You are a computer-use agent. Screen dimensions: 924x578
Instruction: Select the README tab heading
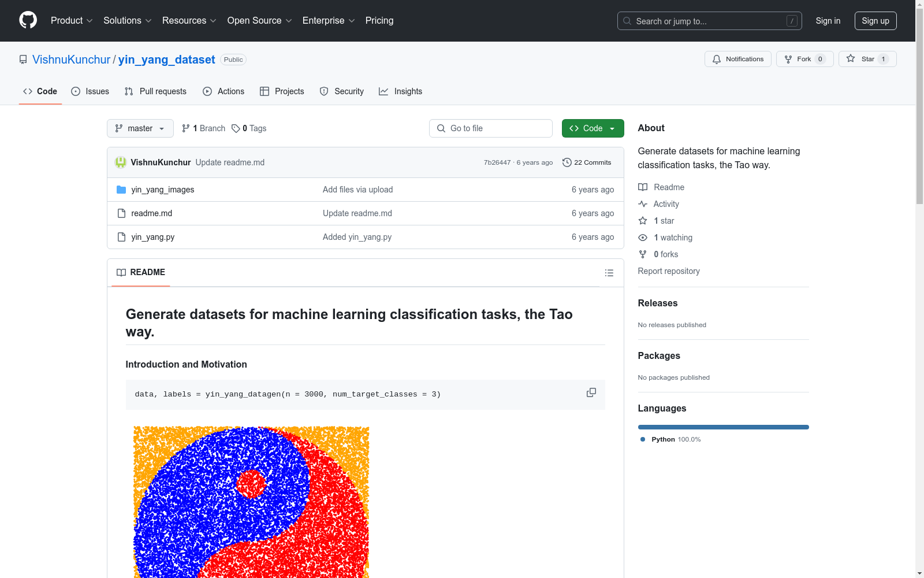coord(141,272)
